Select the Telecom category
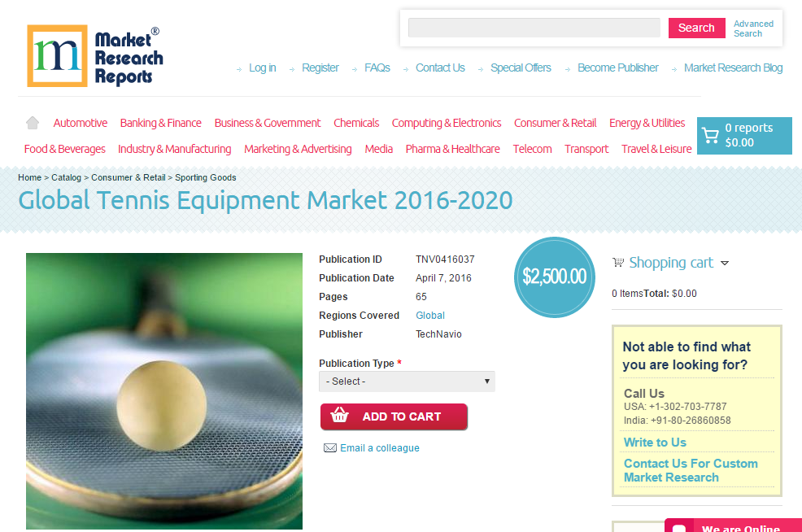 pyautogui.click(x=532, y=149)
